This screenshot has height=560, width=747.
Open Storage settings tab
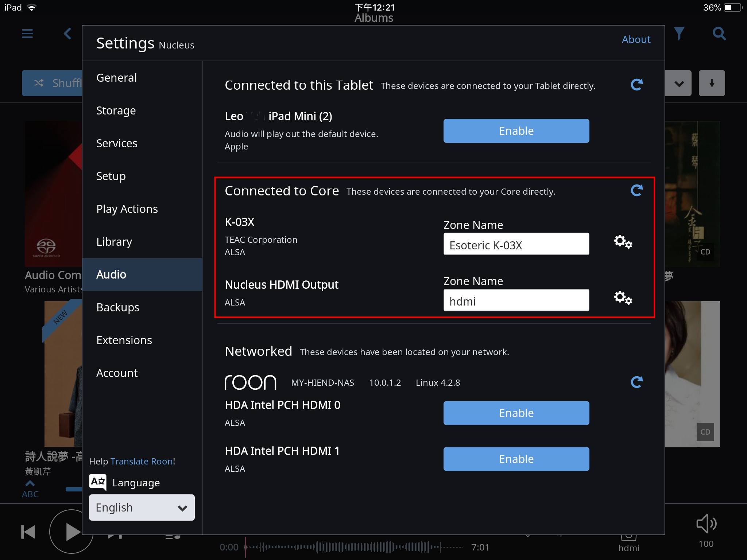[x=142, y=110]
